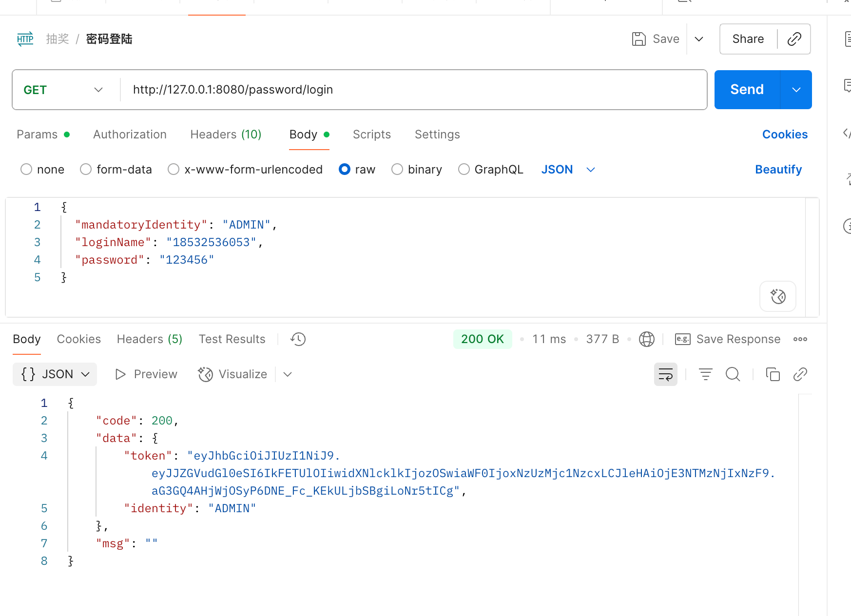Select form-data body type
This screenshot has width=851, height=616.
86,170
